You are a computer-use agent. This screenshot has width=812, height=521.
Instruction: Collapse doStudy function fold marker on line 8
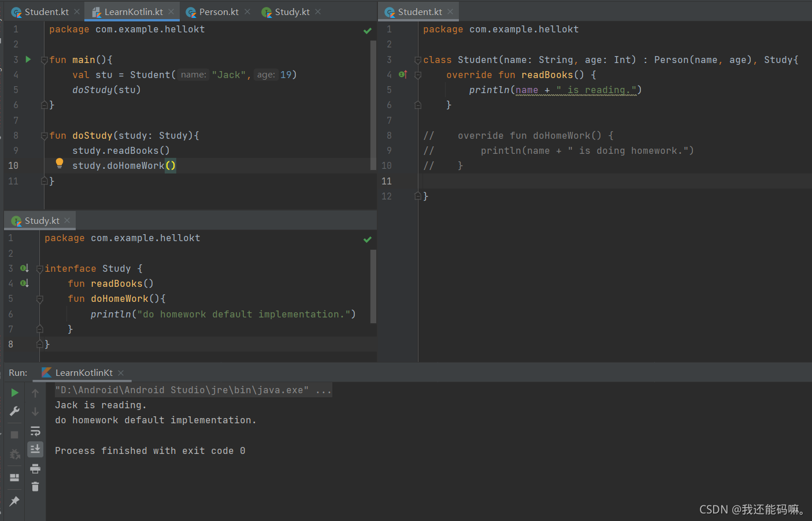pos(44,136)
